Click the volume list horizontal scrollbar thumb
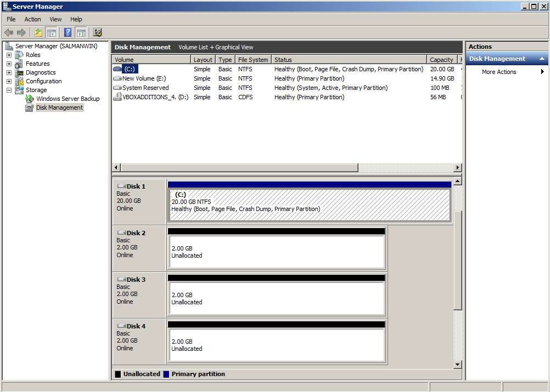The width and height of the screenshot is (550, 392). 239,167
